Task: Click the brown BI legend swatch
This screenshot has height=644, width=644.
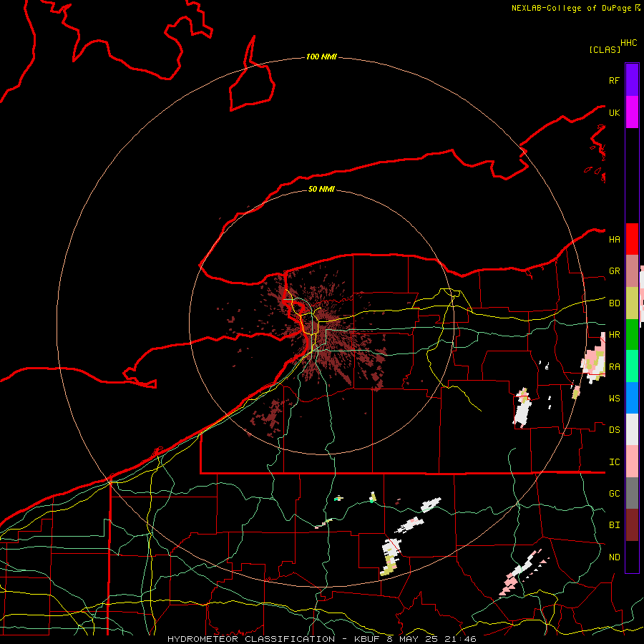Action: coord(632,525)
